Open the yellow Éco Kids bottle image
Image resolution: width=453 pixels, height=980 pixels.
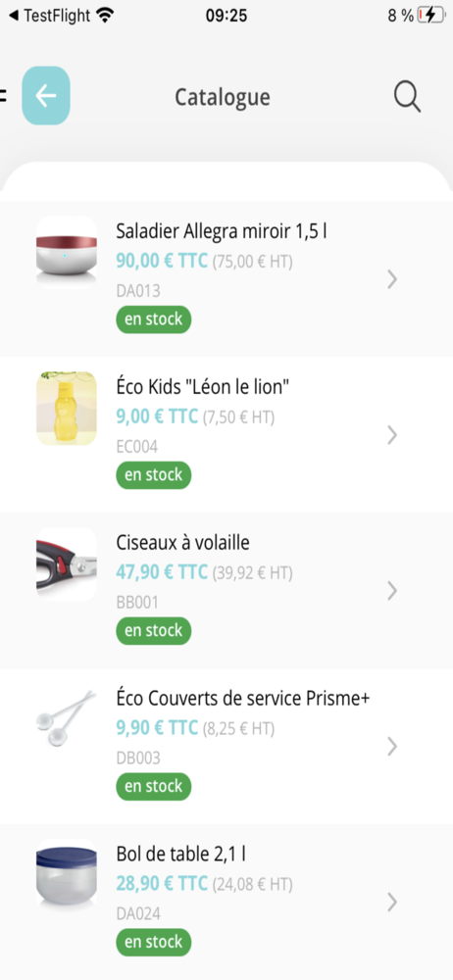[x=67, y=409]
